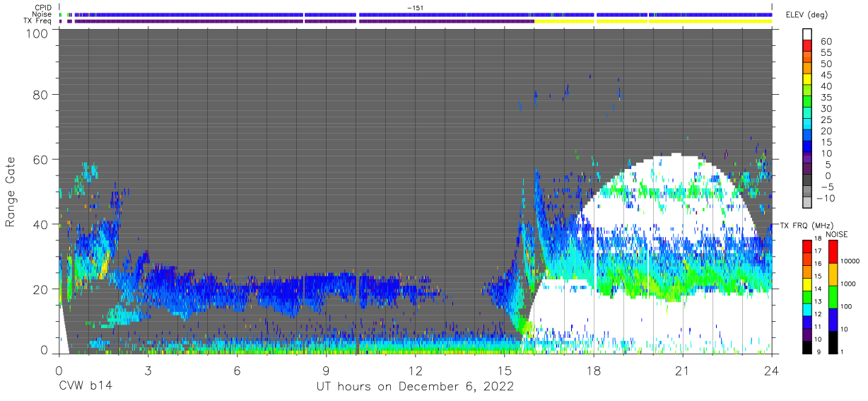Click the NOISE legend title

[838, 234]
